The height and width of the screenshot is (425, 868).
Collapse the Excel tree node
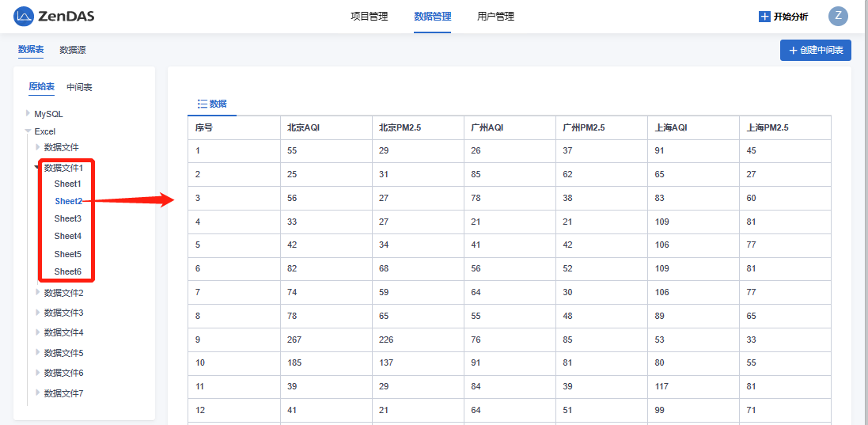pos(28,131)
